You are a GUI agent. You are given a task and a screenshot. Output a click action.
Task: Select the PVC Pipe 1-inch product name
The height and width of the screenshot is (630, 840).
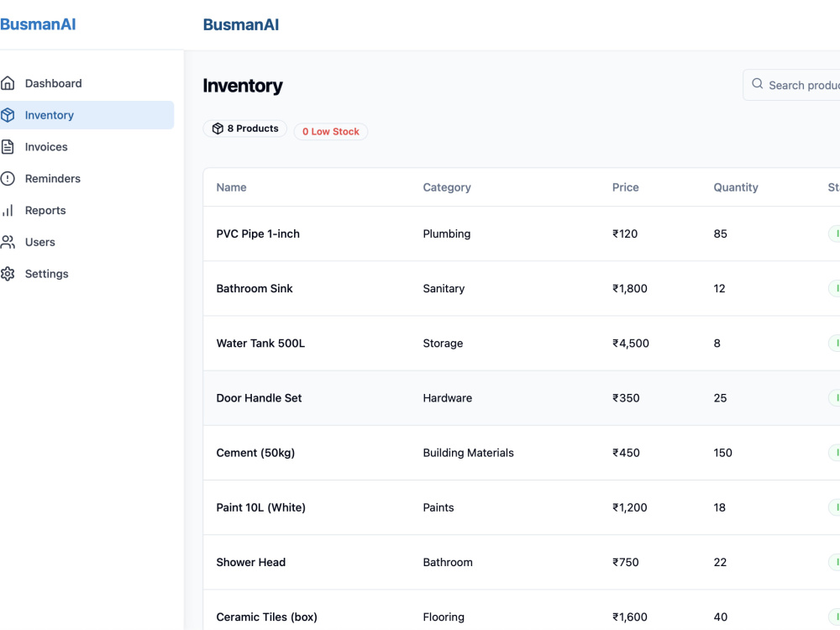click(258, 234)
